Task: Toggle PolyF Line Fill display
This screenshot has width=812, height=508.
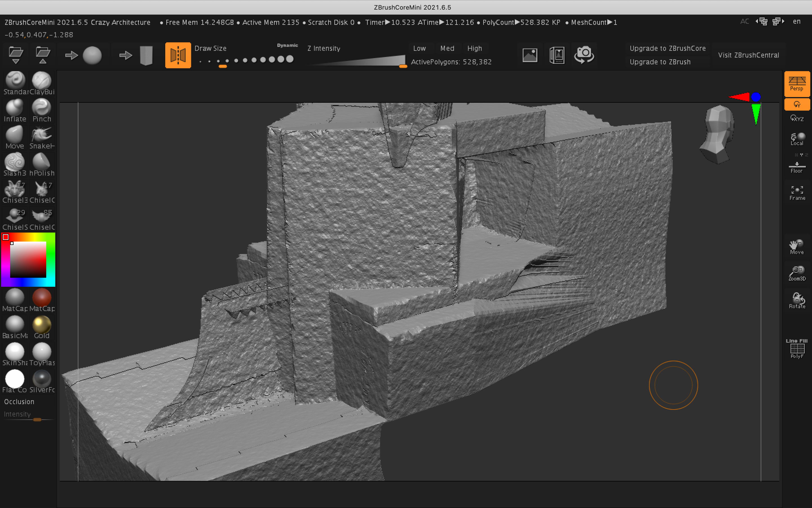Action: click(797, 349)
